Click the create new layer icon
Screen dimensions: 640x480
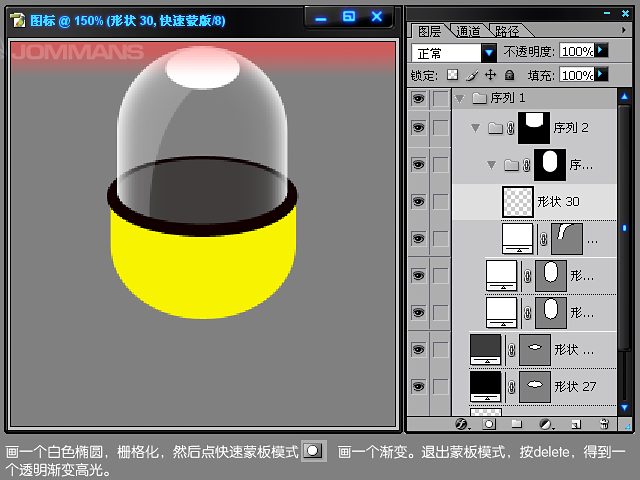[574, 424]
